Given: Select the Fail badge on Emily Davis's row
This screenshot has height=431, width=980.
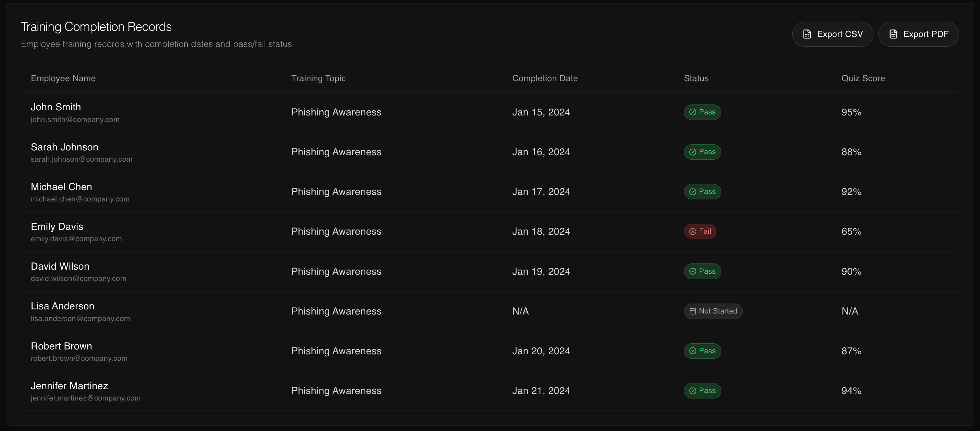Looking at the screenshot, I should pyautogui.click(x=700, y=231).
